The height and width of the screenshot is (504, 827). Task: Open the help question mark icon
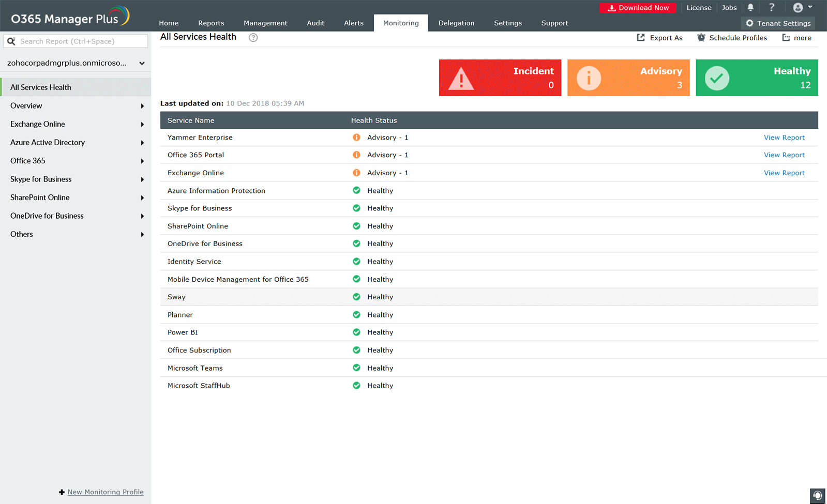[772, 7]
